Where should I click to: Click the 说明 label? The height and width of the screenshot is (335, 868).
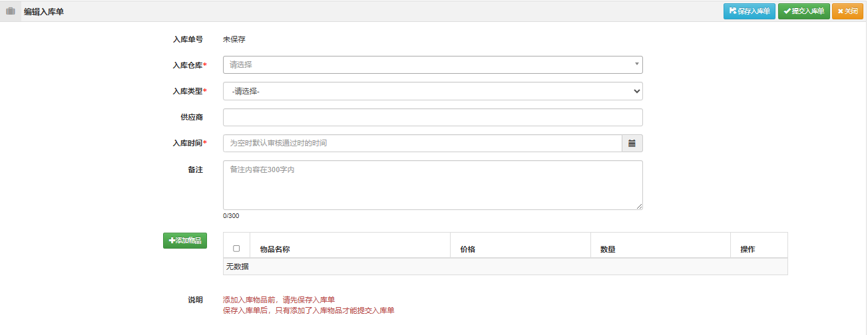tap(195, 300)
